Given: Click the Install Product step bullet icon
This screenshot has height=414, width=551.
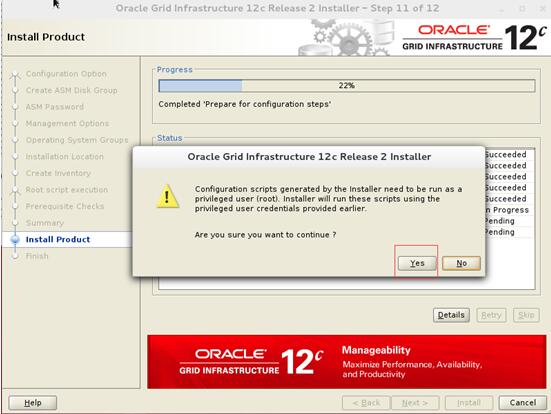Looking at the screenshot, I should click(x=15, y=239).
